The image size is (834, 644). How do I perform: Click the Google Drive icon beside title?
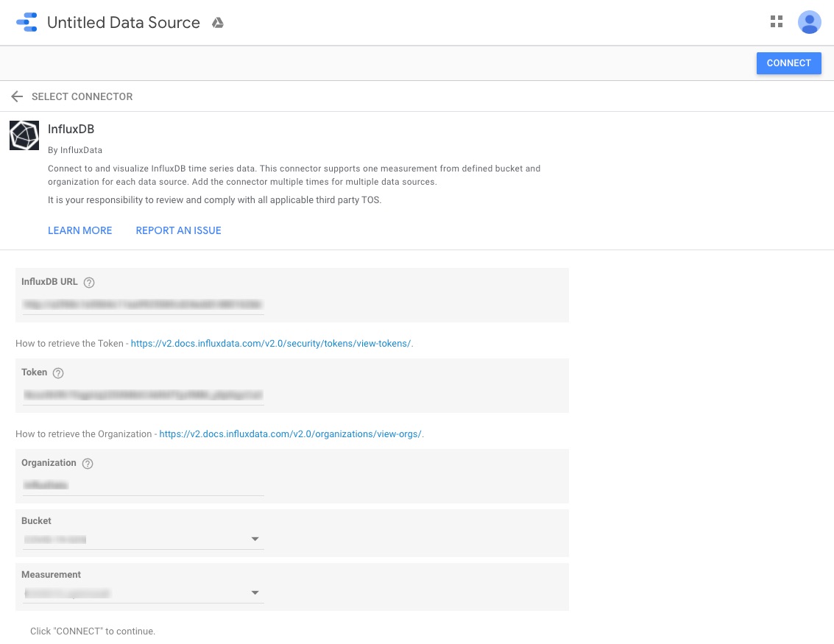pos(218,23)
